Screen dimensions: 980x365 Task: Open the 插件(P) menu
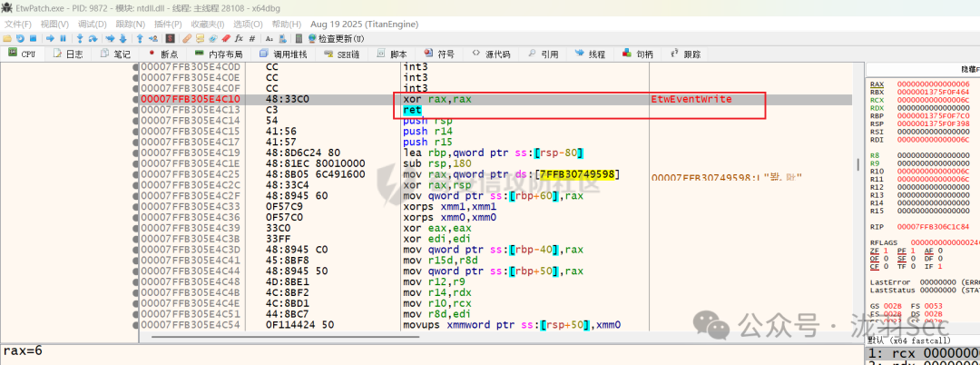point(168,24)
